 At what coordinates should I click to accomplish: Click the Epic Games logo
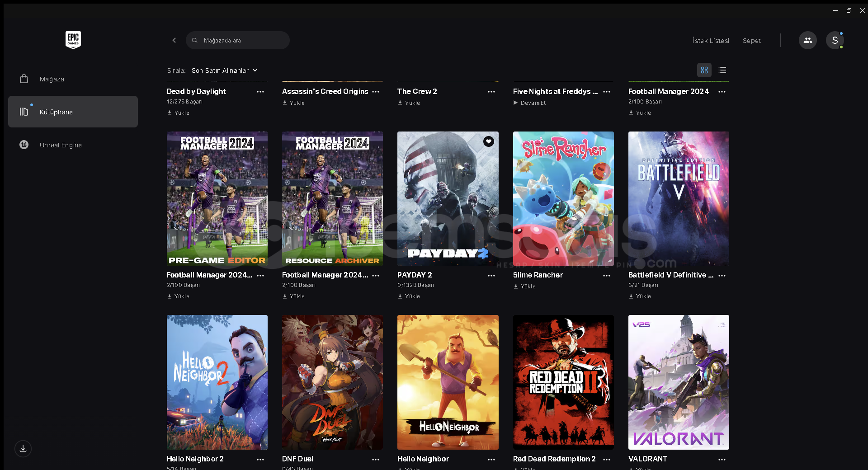(73, 40)
